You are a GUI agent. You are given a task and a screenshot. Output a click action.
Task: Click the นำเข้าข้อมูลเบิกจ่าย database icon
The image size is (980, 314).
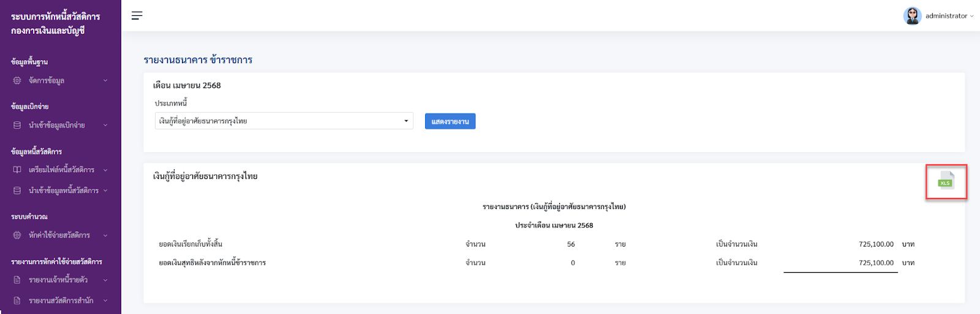(x=17, y=125)
